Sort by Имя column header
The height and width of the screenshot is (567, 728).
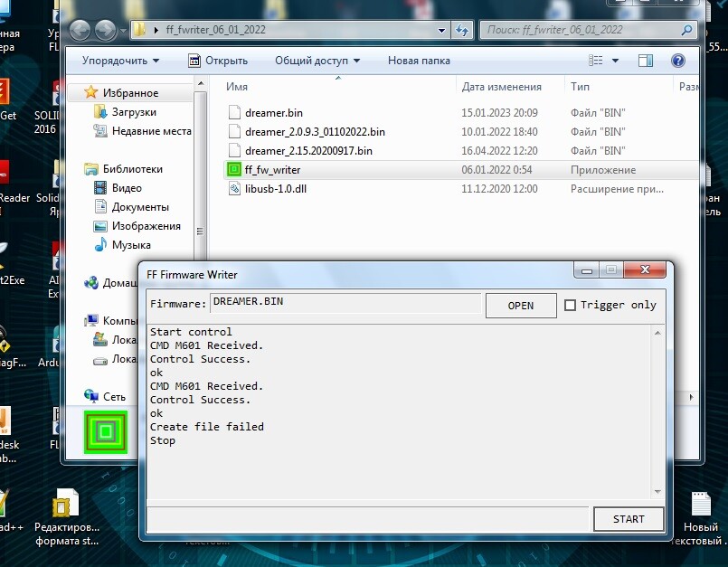(x=237, y=87)
